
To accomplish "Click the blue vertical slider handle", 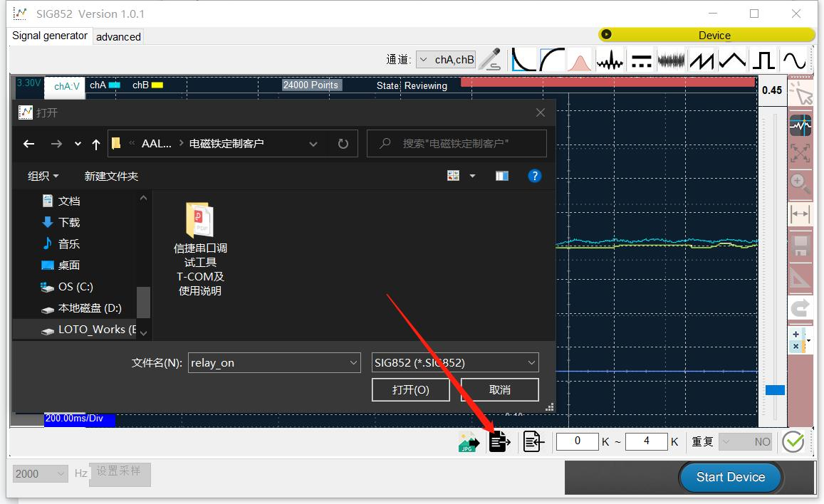I will click(x=775, y=390).
